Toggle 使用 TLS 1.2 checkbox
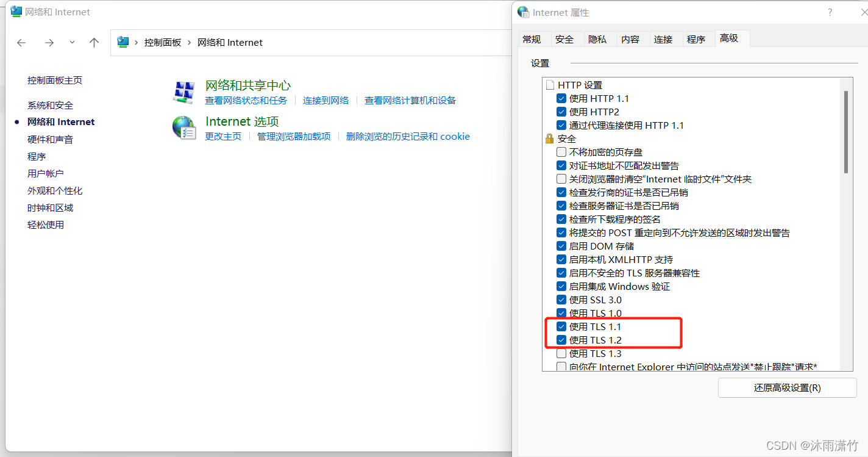Image resolution: width=868 pixels, height=457 pixels. pos(561,340)
